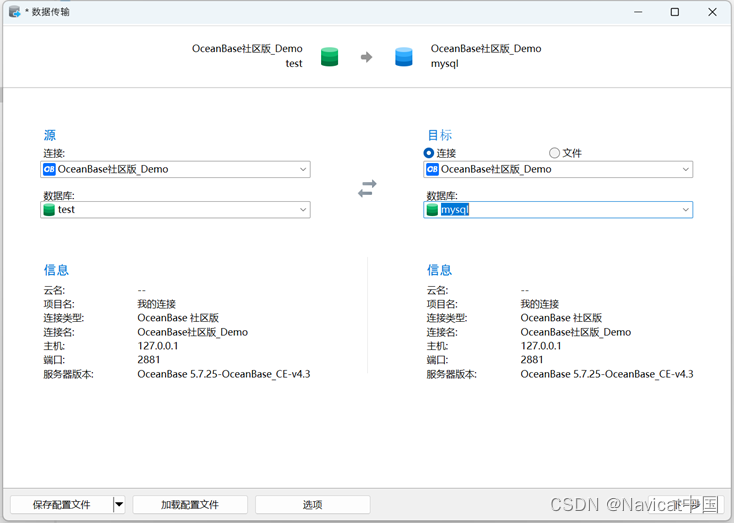Click OceanBase社区版_Demo in target connection box
Viewport: 734px width, 523px height.
pos(496,169)
